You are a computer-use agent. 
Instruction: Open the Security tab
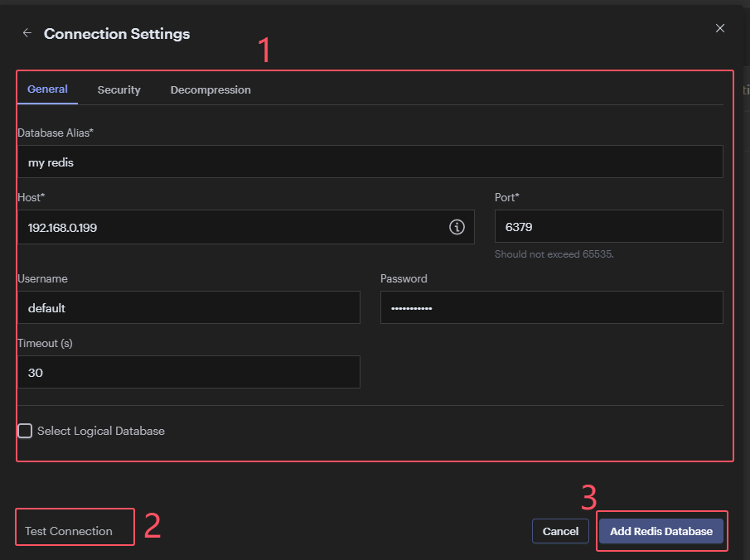tap(119, 90)
